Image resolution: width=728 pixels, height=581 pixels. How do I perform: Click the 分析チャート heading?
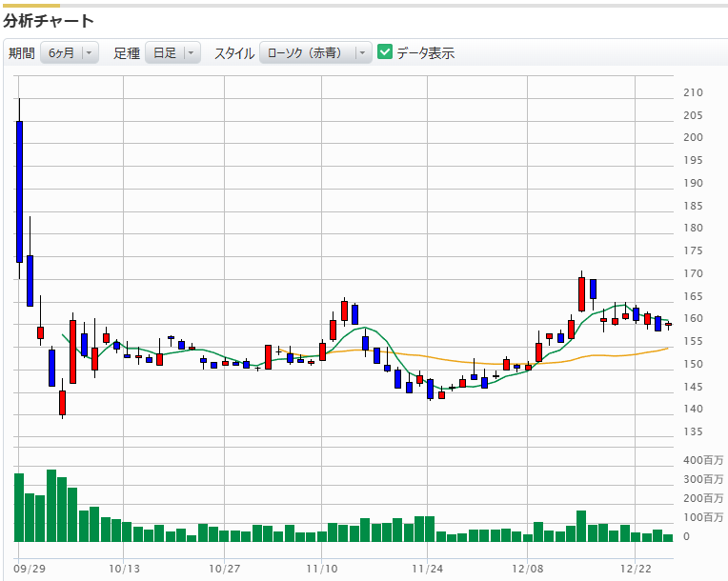coord(49,20)
